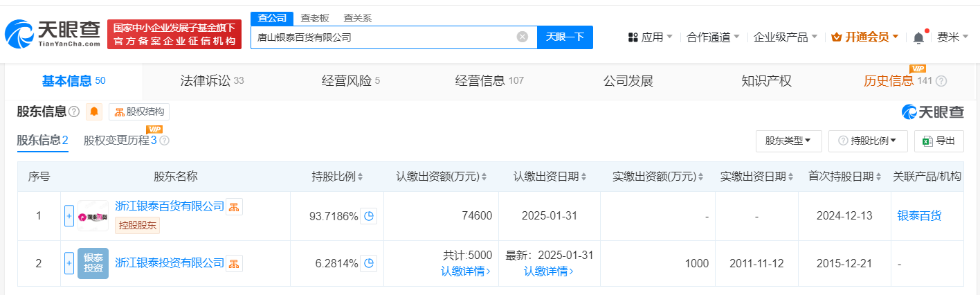
Task: Open the 经营信息 tab
Action: [489, 81]
